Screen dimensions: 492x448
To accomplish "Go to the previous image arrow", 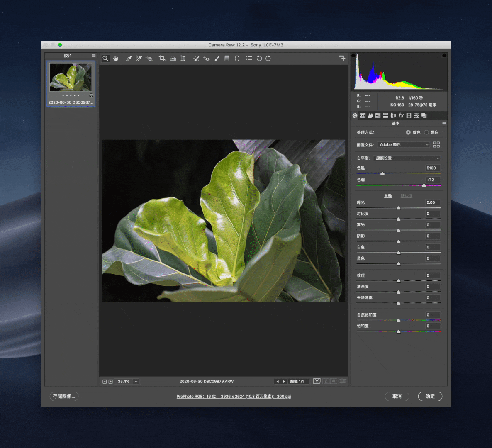I will coord(278,382).
